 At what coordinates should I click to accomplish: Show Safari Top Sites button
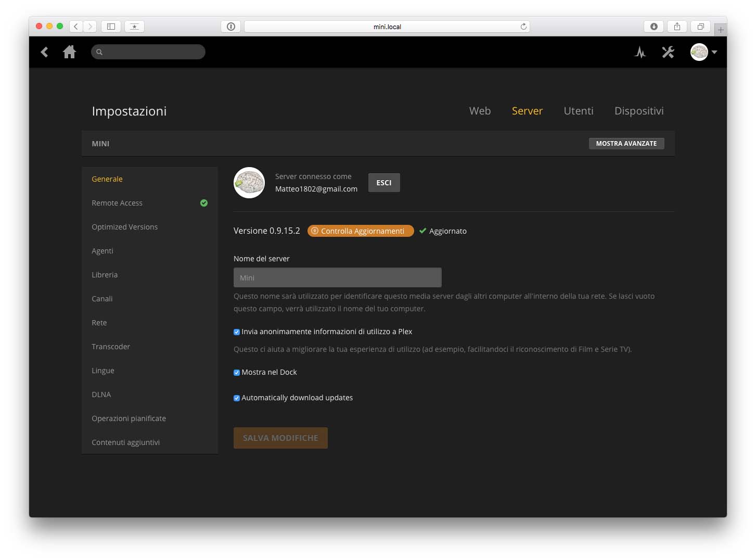(134, 27)
